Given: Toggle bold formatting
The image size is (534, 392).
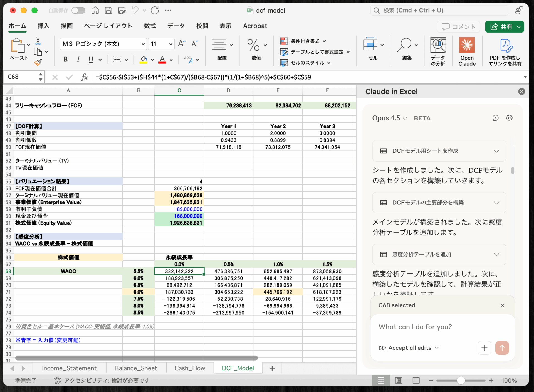Looking at the screenshot, I should tap(66, 59).
